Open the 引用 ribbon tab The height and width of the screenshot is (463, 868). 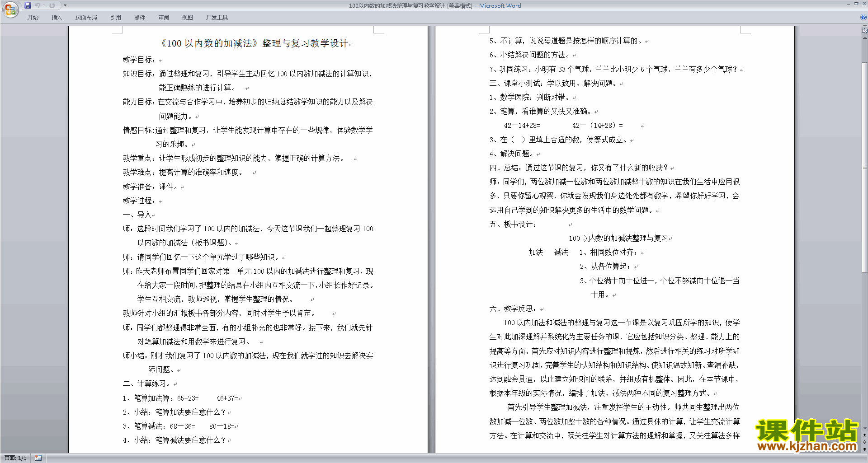[116, 18]
